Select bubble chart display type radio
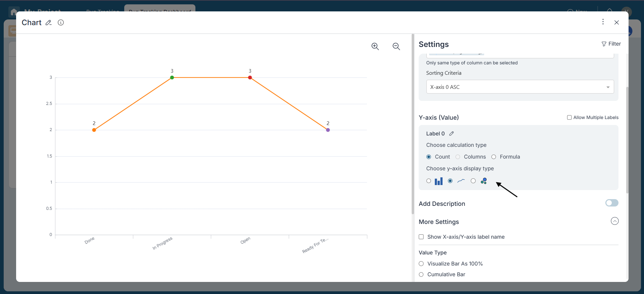This screenshot has height=294, width=644. (473, 181)
